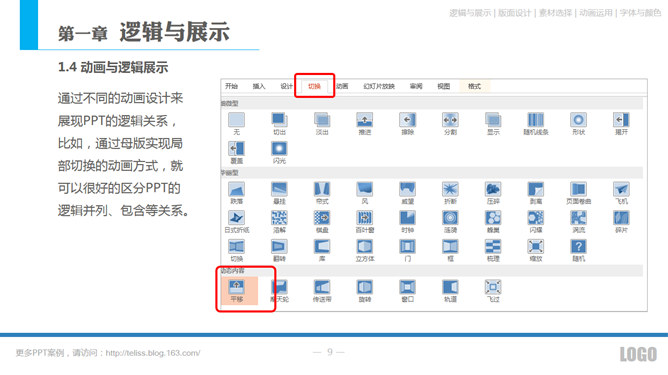The image size is (668, 375).
Task: Switch to the 动画 (Animations) tab
Action: [x=342, y=86]
